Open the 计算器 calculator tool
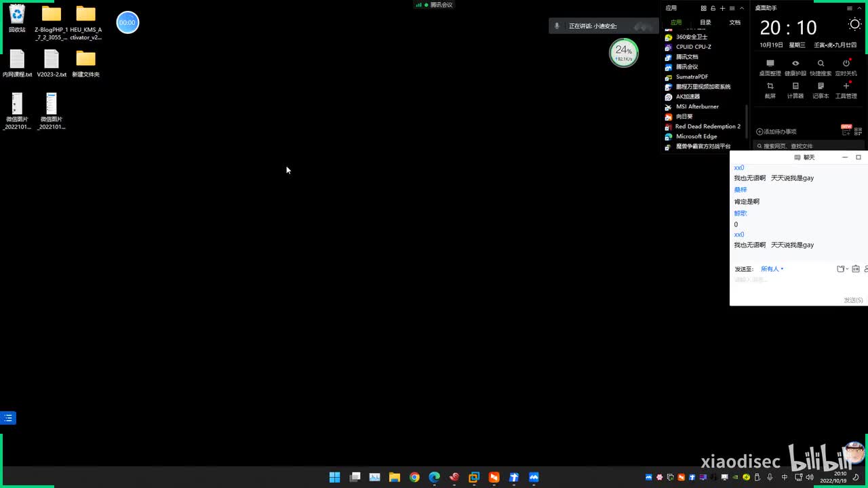The height and width of the screenshot is (488, 868). 795,90
